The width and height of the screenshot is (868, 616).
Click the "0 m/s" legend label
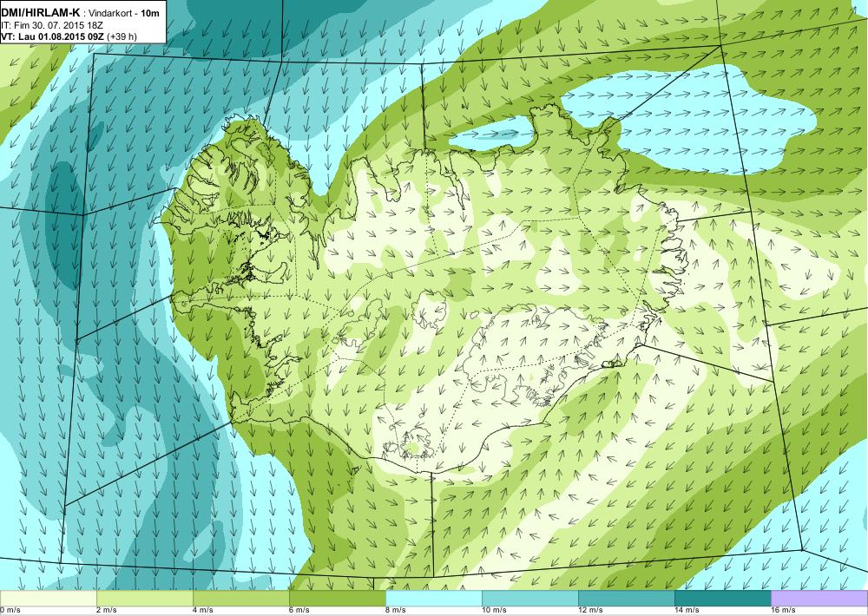tap(10, 611)
